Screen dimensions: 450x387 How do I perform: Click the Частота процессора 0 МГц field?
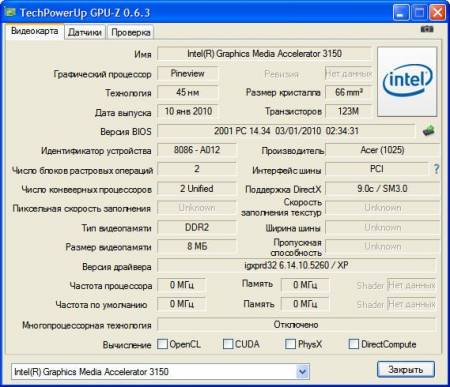point(181,285)
